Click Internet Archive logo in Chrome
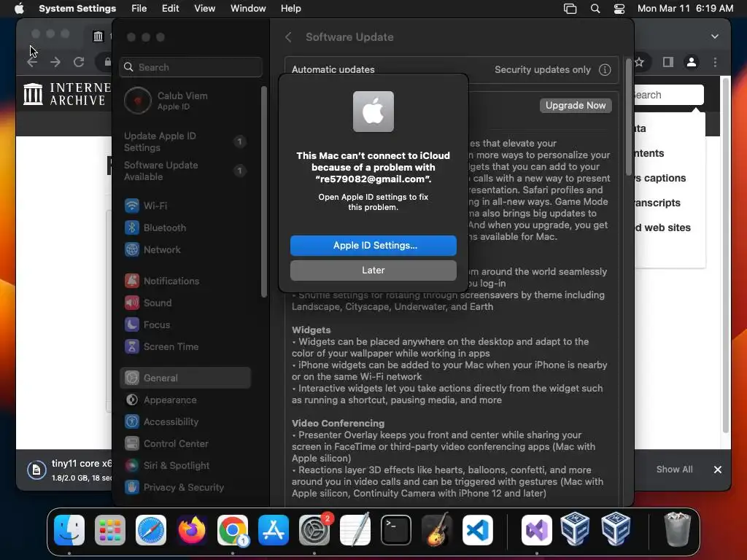The height and width of the screenshot is (560, 747). click(x=67, y=94)
